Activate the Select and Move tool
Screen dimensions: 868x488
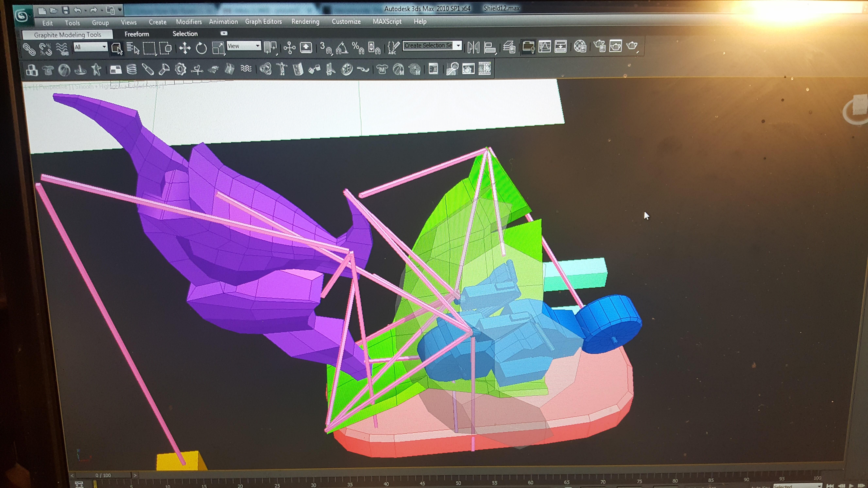[x=185, y=48]
